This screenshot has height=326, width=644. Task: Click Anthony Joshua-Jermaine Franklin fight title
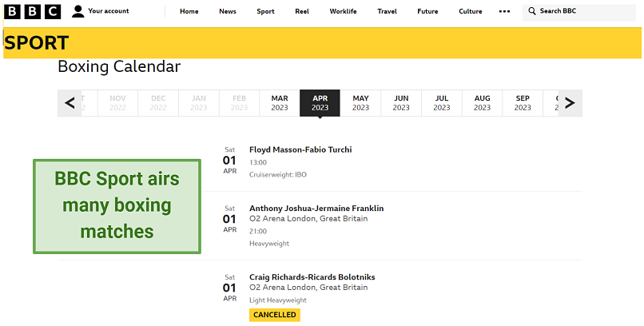pyautogui.click(x=316, y=209)
